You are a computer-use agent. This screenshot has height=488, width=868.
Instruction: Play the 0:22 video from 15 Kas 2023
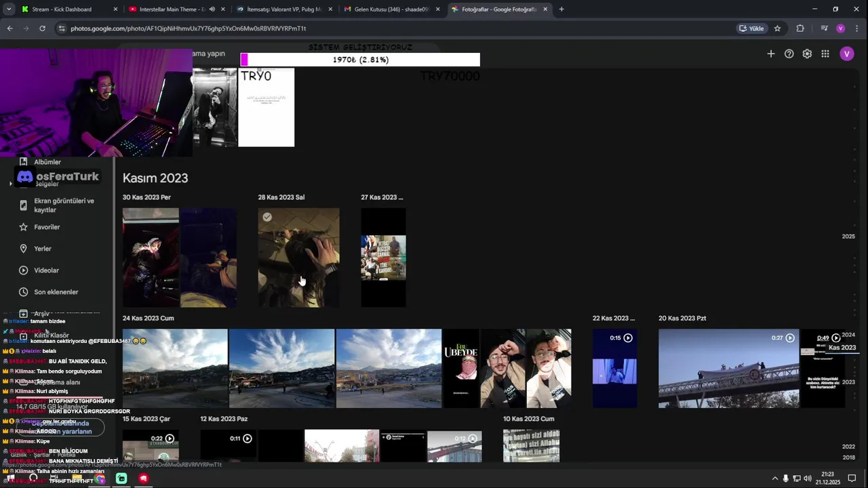click(151, 446)
